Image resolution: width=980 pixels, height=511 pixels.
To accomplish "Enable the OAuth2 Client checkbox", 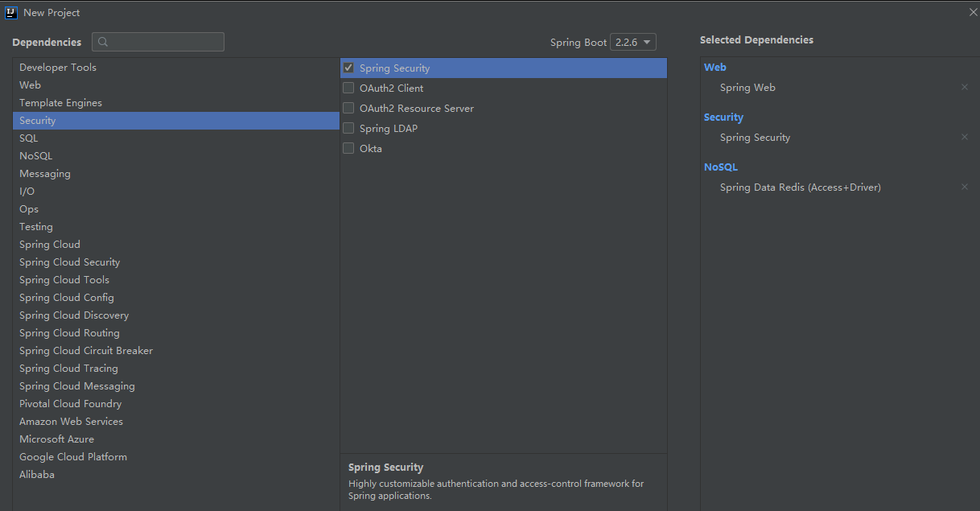I will point(348,88).
